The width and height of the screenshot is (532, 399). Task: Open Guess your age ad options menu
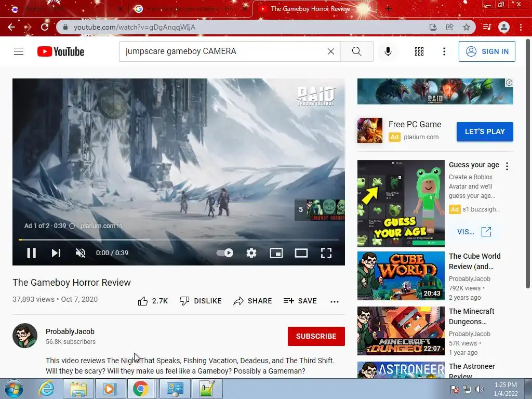click(x=507, y=166)
